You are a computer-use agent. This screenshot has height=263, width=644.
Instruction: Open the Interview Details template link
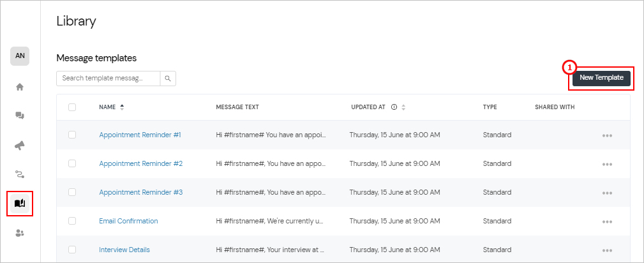click(x=124, y=250)
